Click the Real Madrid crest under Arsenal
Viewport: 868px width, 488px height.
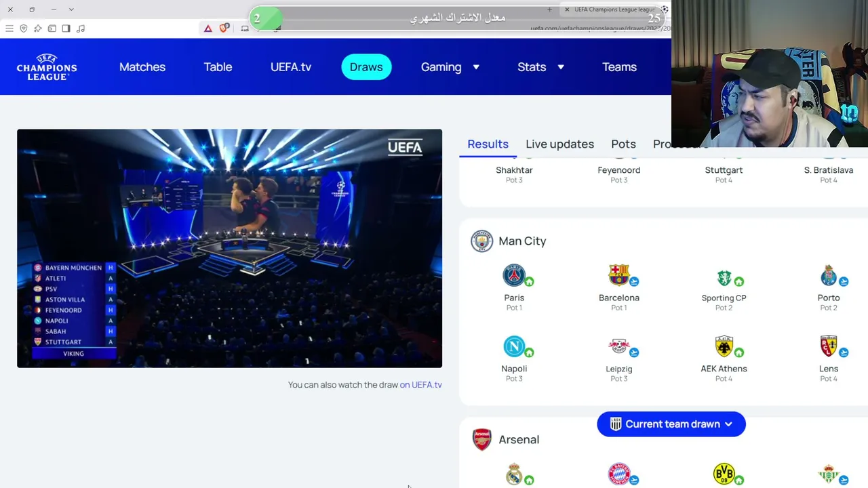coord(514,474)
